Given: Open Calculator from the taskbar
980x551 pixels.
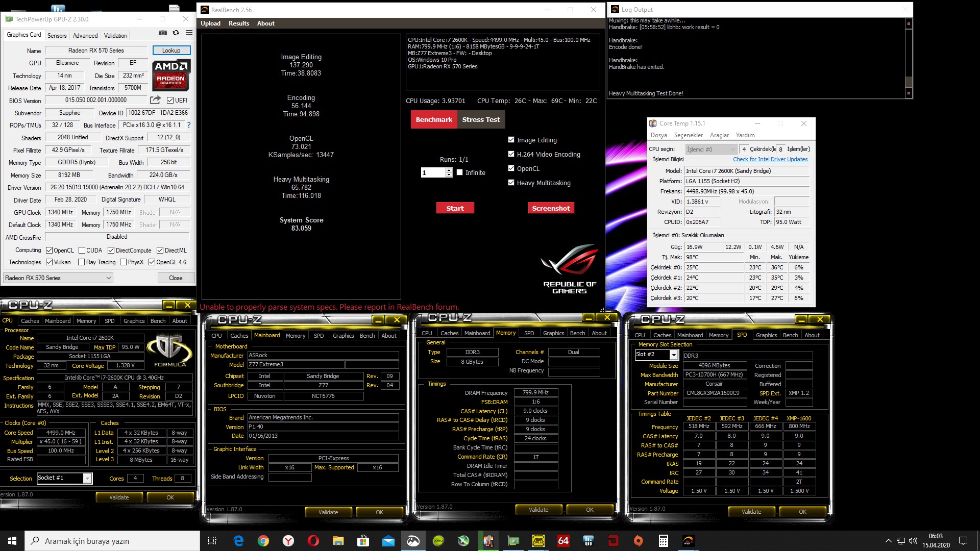Looking at the screenshot, I should click(663, 541).
